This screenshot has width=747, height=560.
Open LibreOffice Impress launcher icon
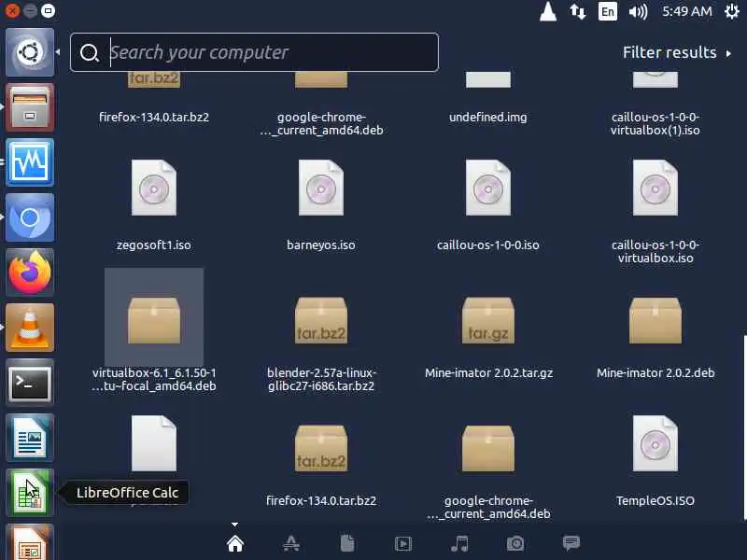30,542
